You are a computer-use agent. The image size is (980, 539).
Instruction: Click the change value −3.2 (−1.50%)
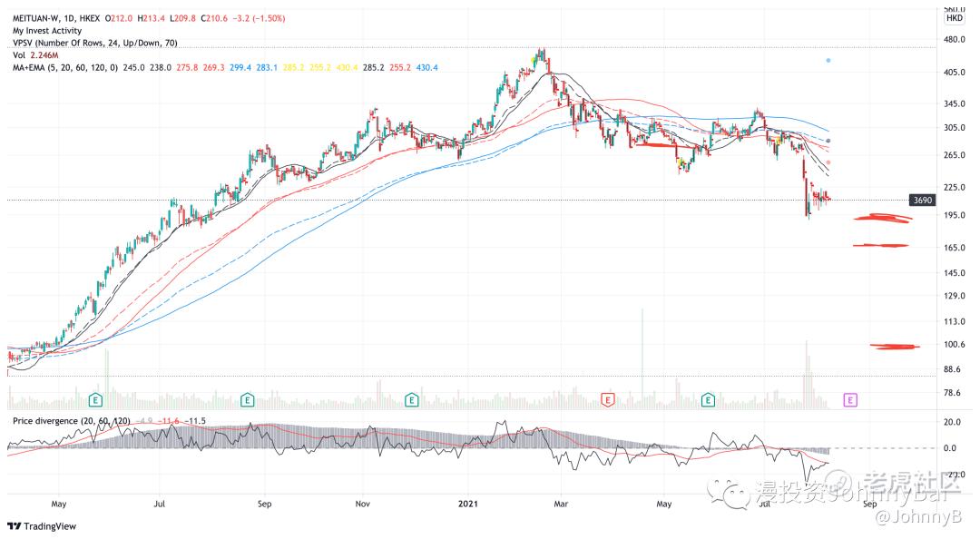coord(259,18)
